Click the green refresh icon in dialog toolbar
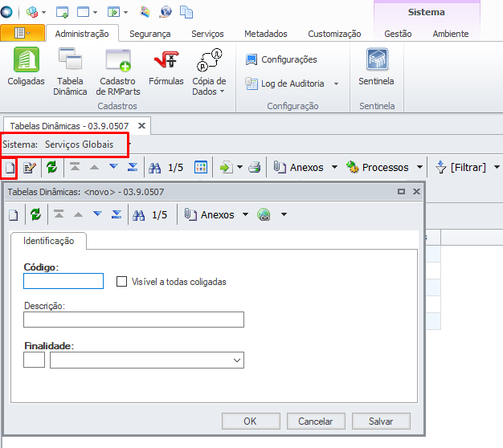Screen dimensions: 503x448 pyautogui.click(x=35, y=215)
